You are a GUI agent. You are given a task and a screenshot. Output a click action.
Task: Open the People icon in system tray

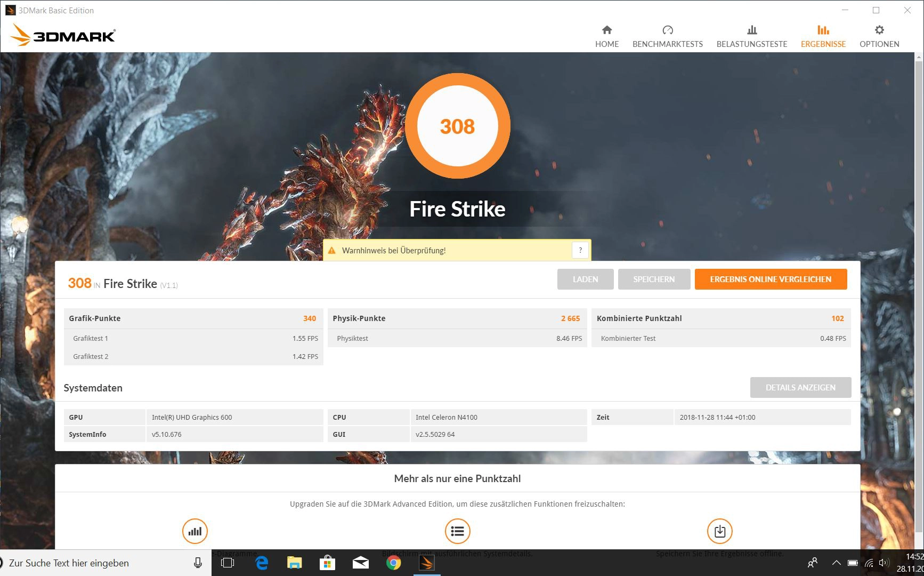(x=813, y=563)
